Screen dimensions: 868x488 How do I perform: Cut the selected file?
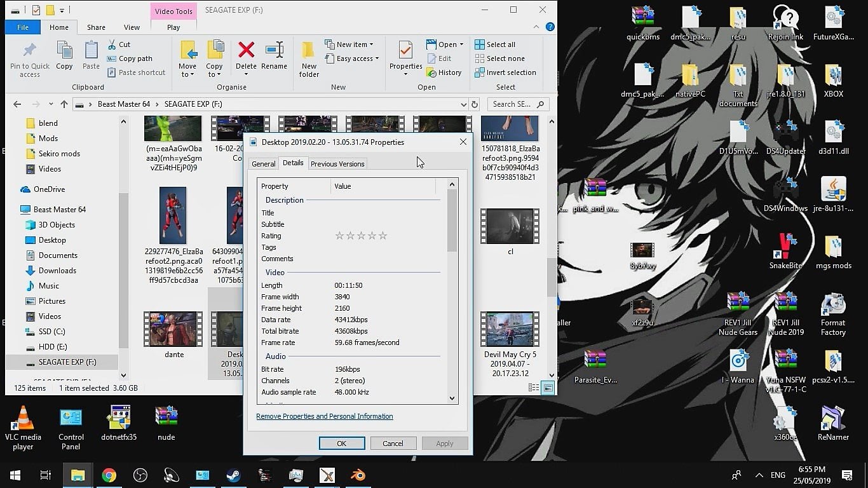(x=119, y=44)
